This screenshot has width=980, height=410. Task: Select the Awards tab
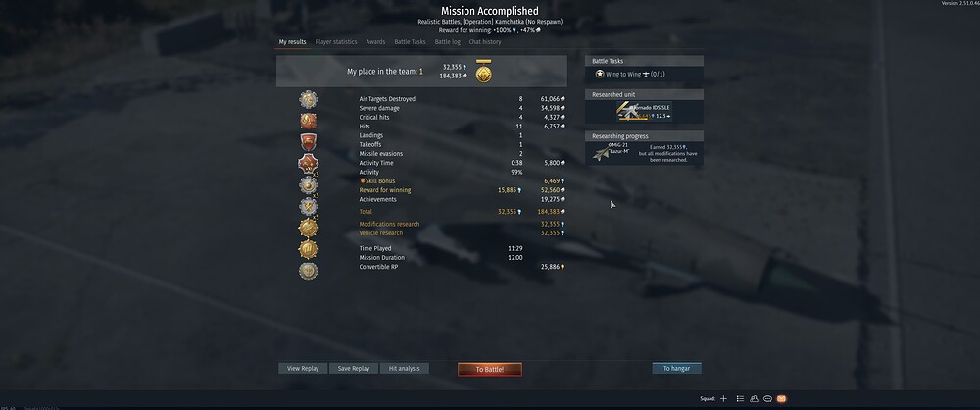coord(375,42)
